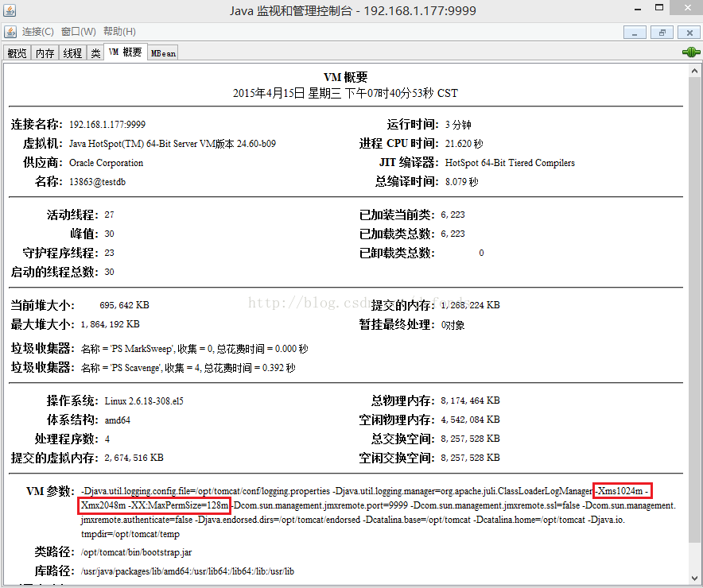Click the Java icon in title bar
The width and height of the screenshot is (703, 588).
(10, 10)
